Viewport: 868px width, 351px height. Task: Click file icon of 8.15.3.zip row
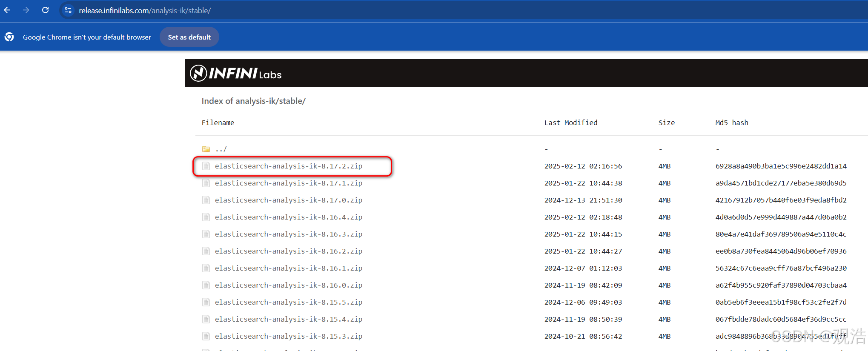point(206,336)
